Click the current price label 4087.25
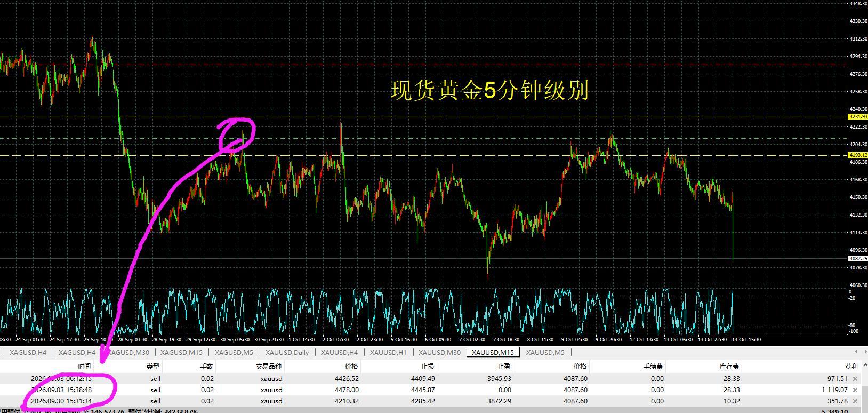 coord(857,259)
